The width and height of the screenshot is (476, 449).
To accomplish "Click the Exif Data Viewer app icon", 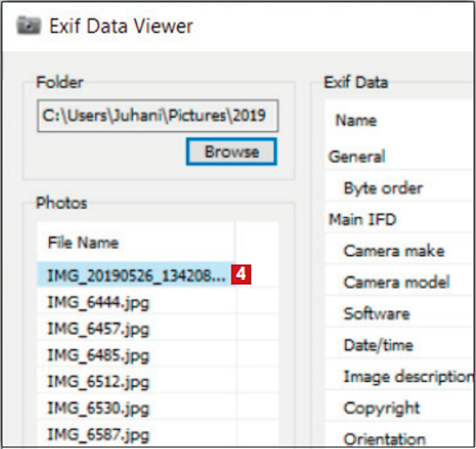I will click(x=29, y=25).
